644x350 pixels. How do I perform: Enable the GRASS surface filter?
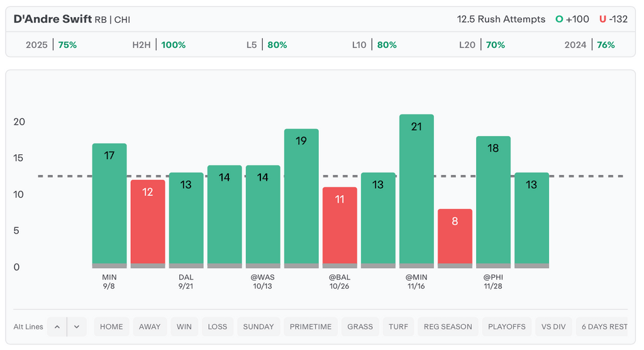tap(360, 327)
